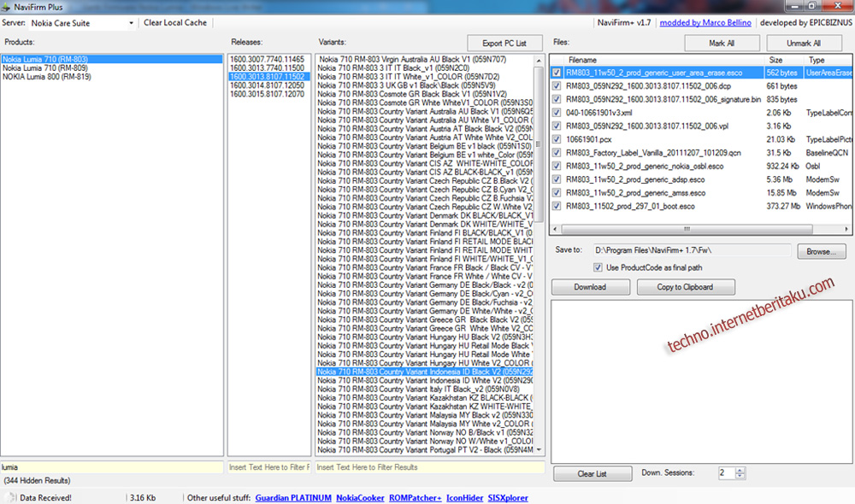Viewport: 855px width, 504px height.
Task: Click the Clear List button
Action: pos(593,474)
